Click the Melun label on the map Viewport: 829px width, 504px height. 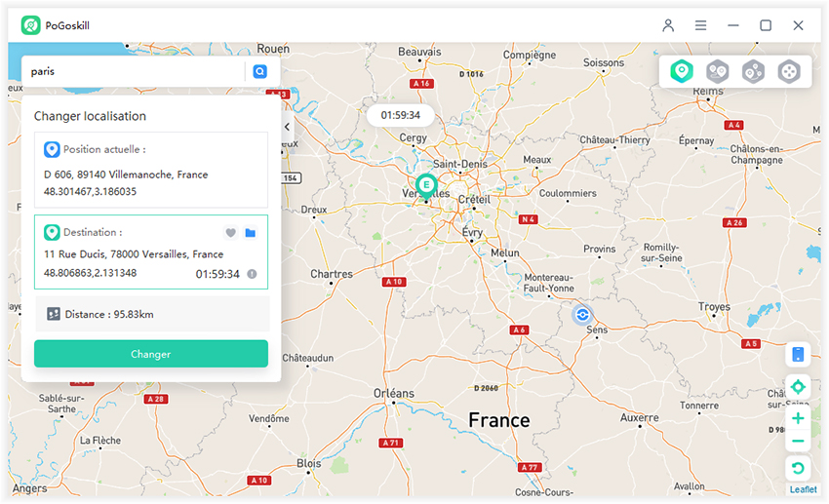click(505, 253)
